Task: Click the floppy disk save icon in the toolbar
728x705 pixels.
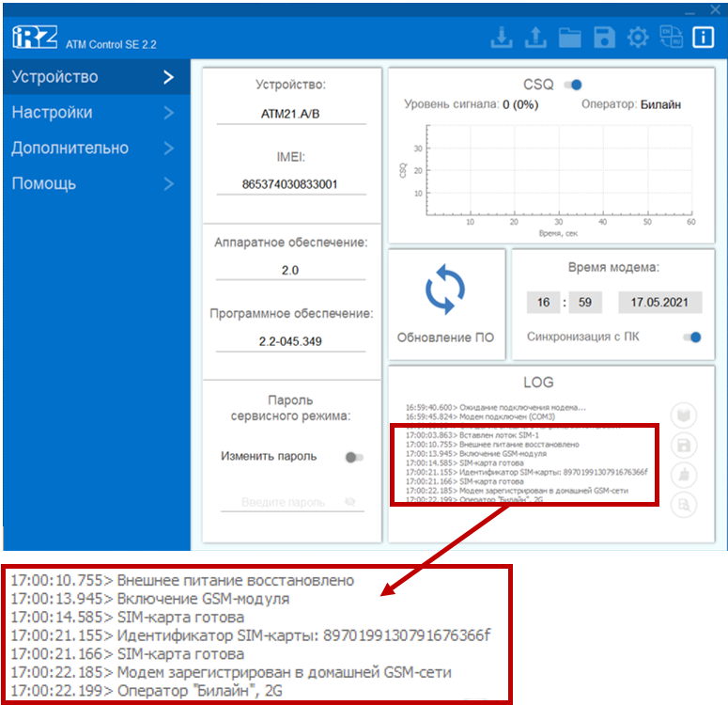Action: 604,38
